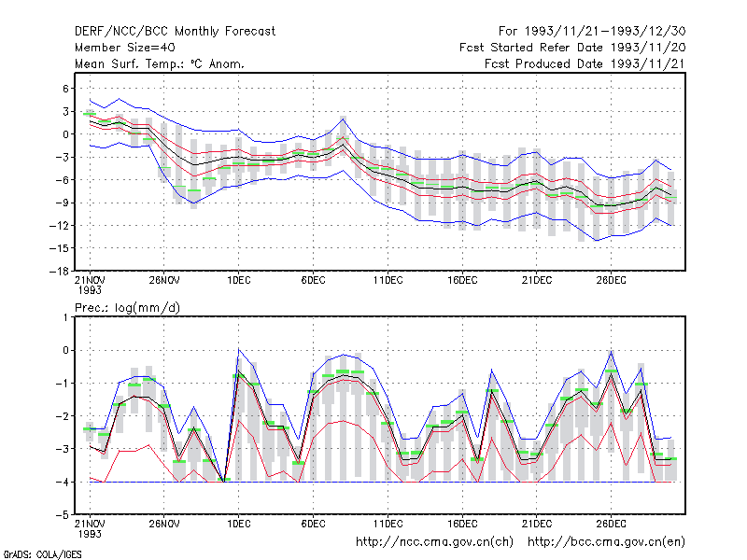This screenshot has height=560, width=747.
Task: Click the 6 label on temperature axis
Action: [x=65, y=89]
